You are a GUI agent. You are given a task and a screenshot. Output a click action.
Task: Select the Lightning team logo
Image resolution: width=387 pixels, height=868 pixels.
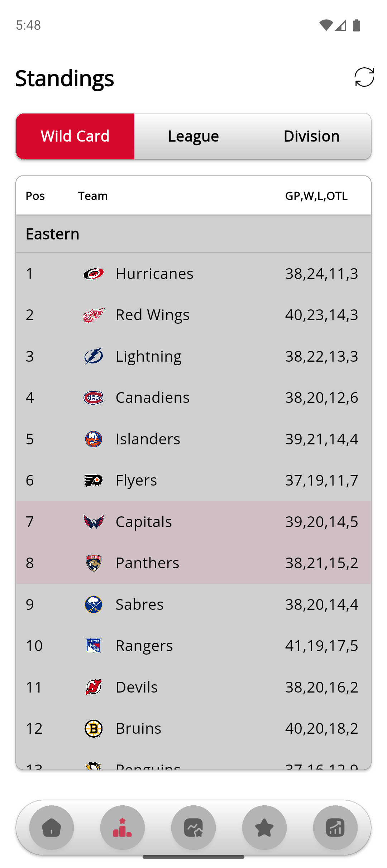coord(94,356)
